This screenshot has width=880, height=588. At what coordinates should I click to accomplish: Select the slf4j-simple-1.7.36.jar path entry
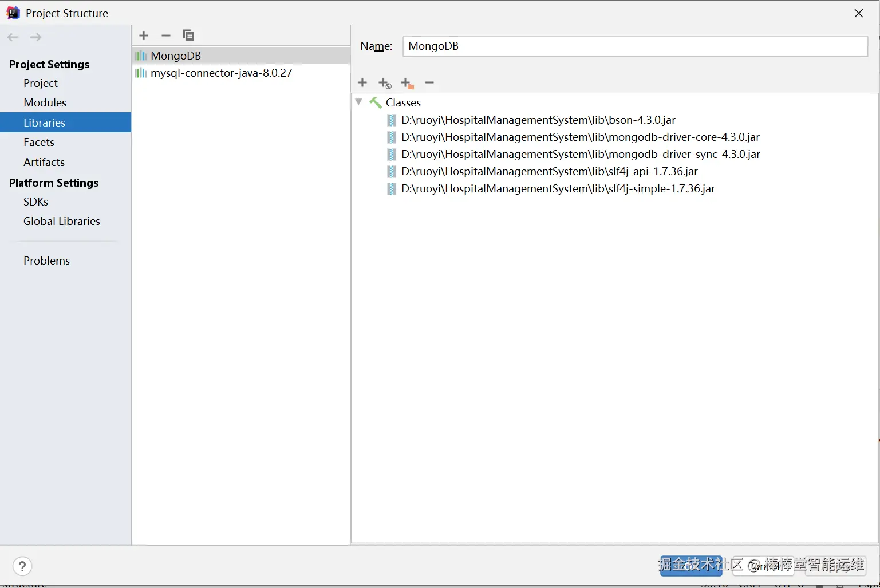558,188
